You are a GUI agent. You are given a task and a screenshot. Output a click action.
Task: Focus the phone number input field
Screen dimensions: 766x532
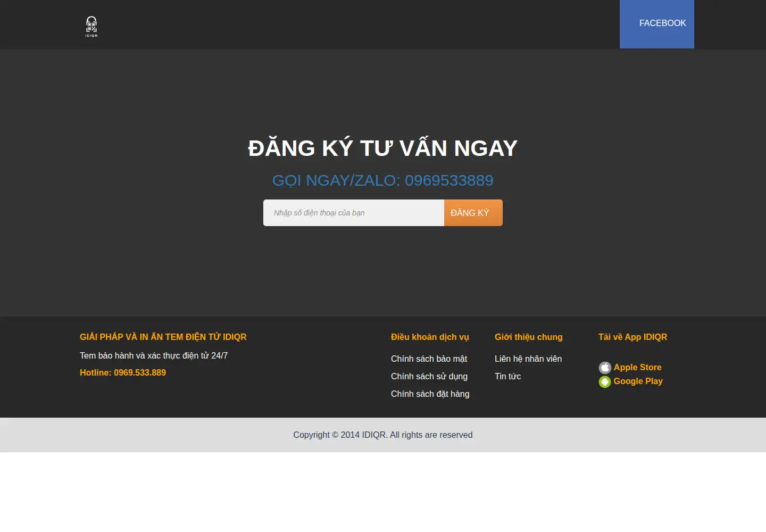(x=354, y=213)
